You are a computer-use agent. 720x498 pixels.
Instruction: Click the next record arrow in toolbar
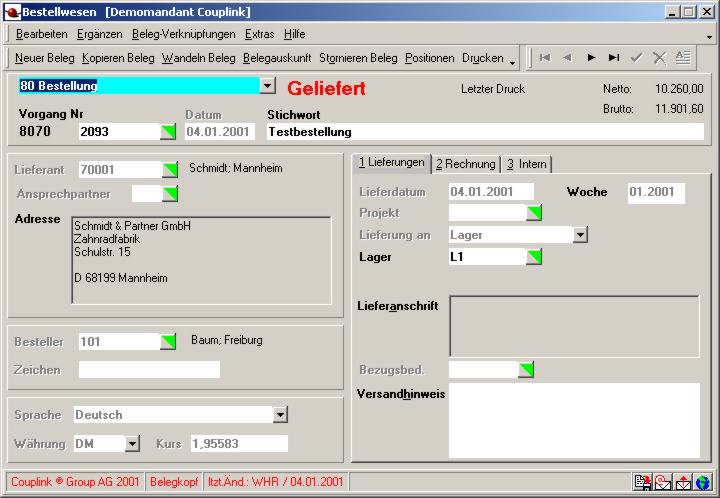click(x=591, y=58)
